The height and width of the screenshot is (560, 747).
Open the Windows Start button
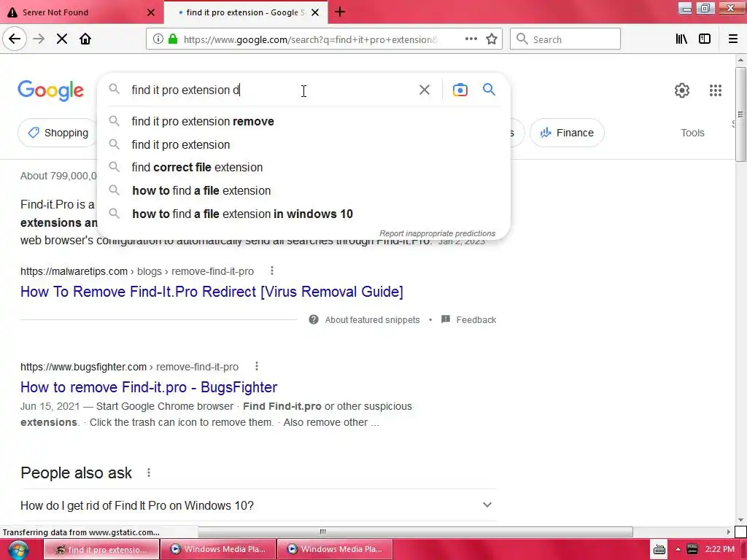18,550
